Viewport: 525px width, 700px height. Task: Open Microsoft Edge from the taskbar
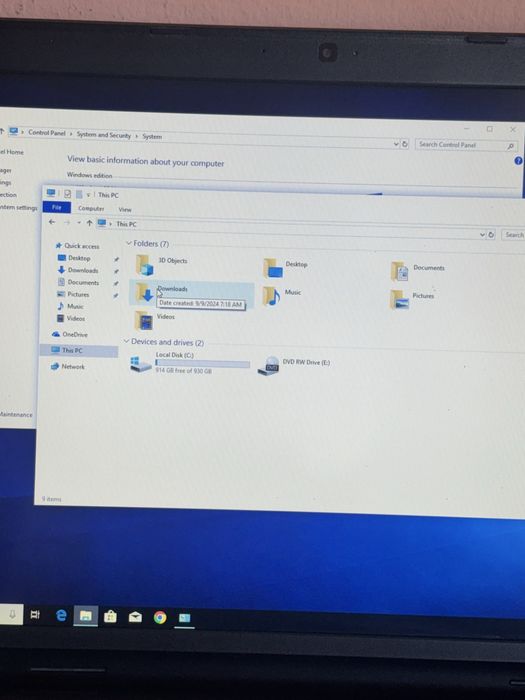pyautogui.click(x=61, y=615)
